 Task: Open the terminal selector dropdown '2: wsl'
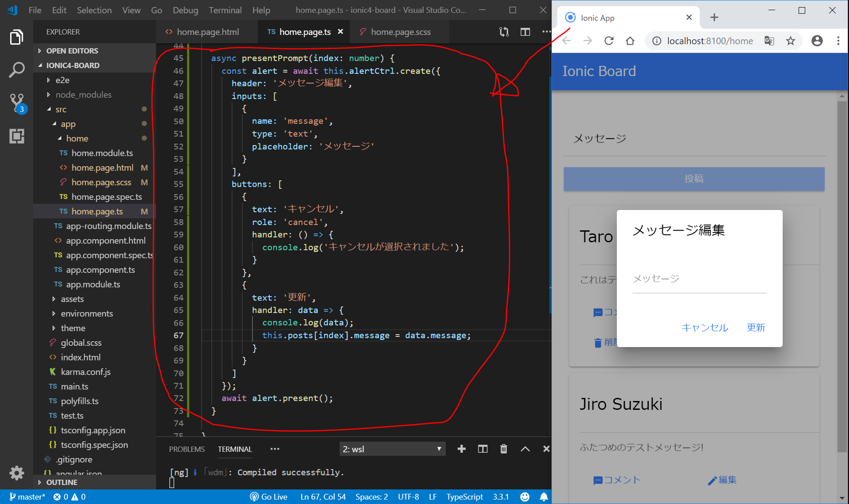tap(392, 449)
